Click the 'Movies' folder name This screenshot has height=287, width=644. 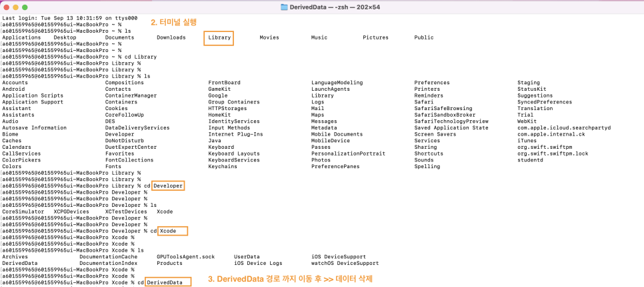coord(269,37)
